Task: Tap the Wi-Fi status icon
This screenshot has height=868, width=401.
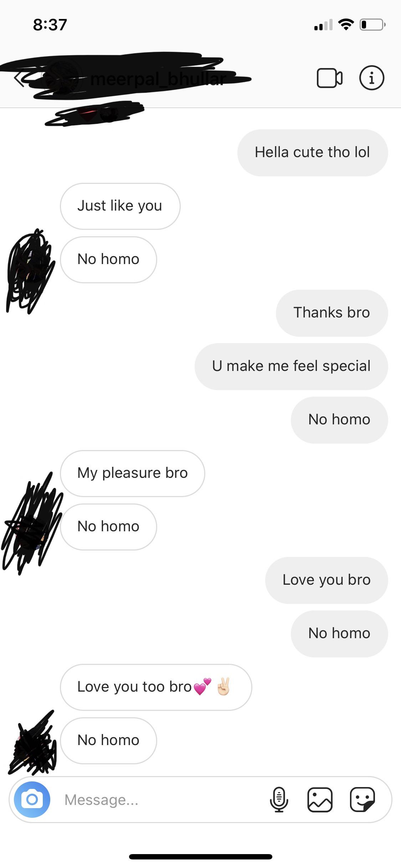Action: (345, 24)
